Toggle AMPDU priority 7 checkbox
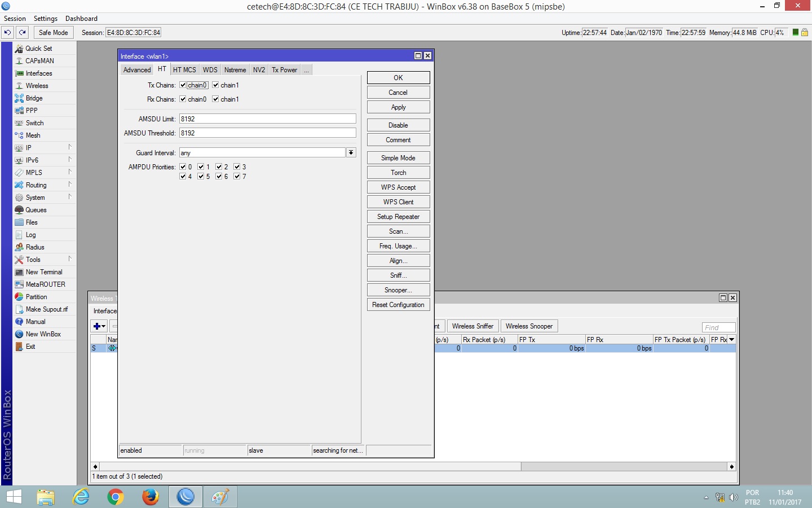 pyautogui.click(x=237, y=177)
